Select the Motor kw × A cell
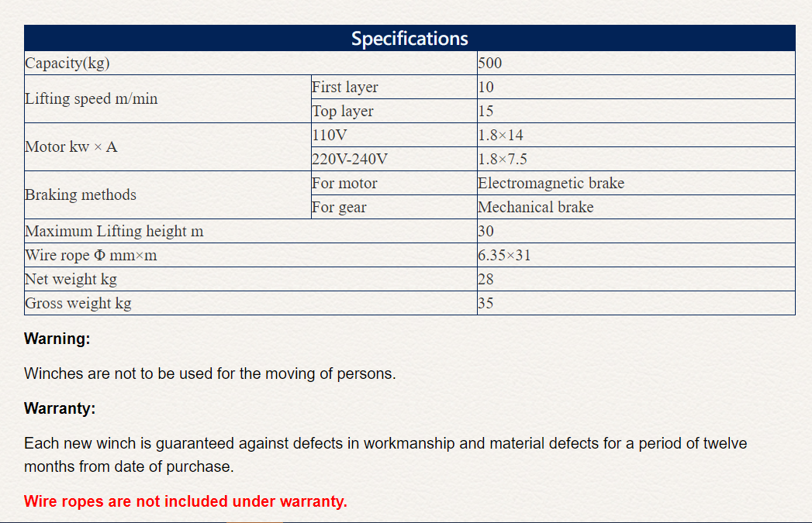The image size is (812, 523). coord(168,147)
